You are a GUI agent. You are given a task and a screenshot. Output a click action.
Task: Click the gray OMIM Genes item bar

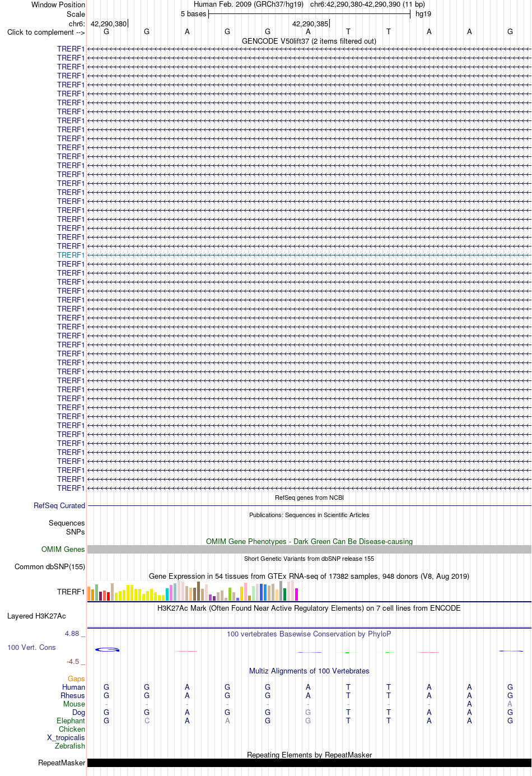click(x=309, y=550)
